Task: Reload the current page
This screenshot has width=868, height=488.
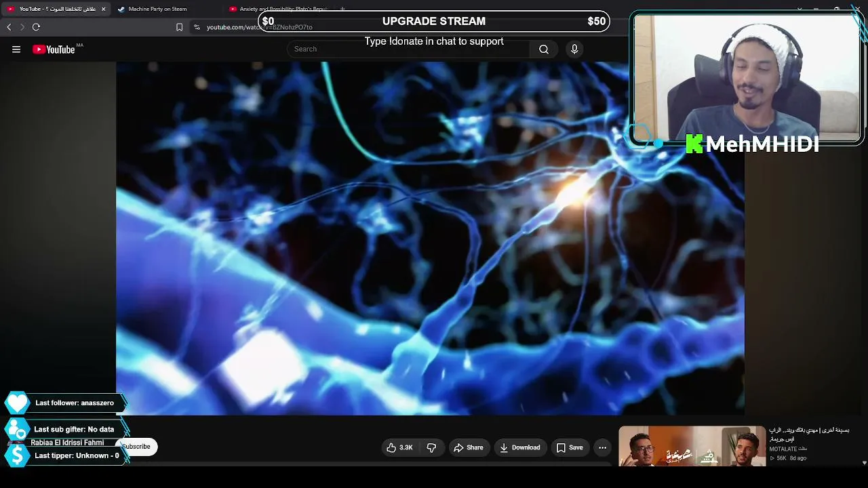Action: tap(36, 27)
